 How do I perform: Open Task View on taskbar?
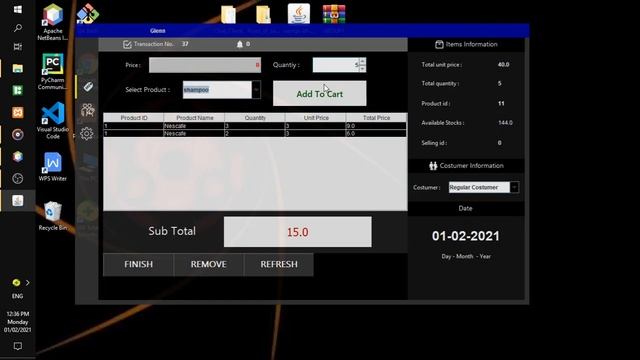tap(18, 47)
